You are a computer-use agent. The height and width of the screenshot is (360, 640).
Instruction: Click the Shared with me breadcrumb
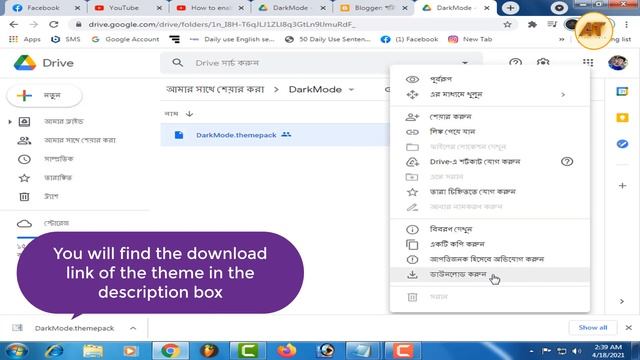[215, 89]
